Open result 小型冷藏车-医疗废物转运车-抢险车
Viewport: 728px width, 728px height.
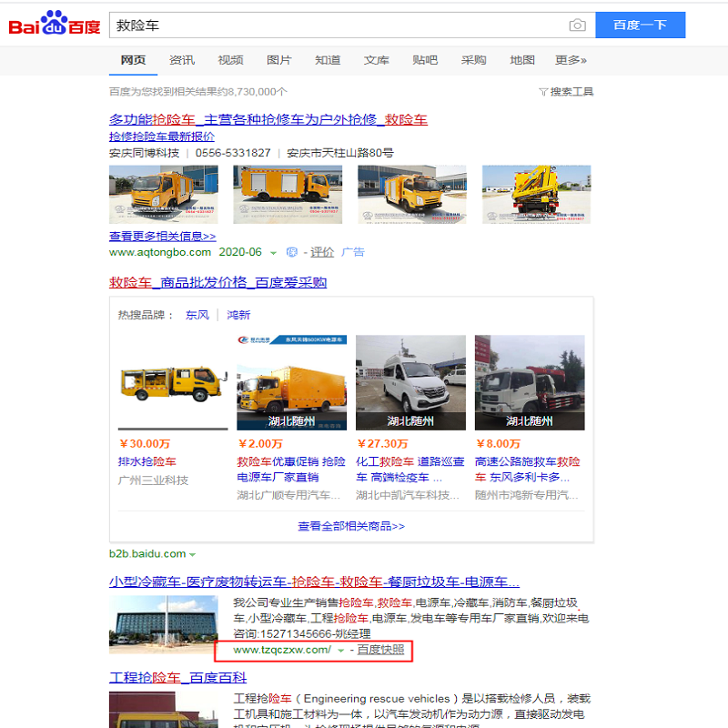click(x=314, y=582)
